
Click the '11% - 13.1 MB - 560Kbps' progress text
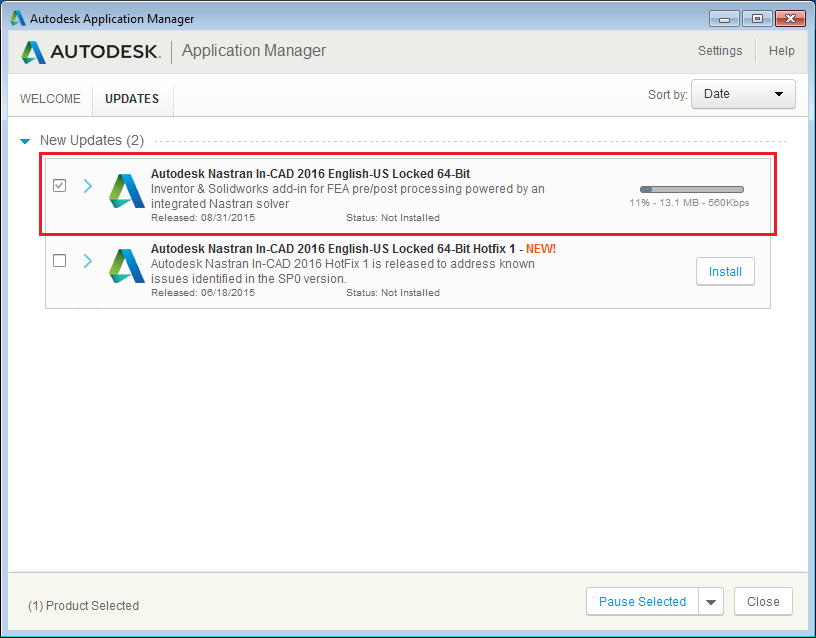[x=689, y=203]
